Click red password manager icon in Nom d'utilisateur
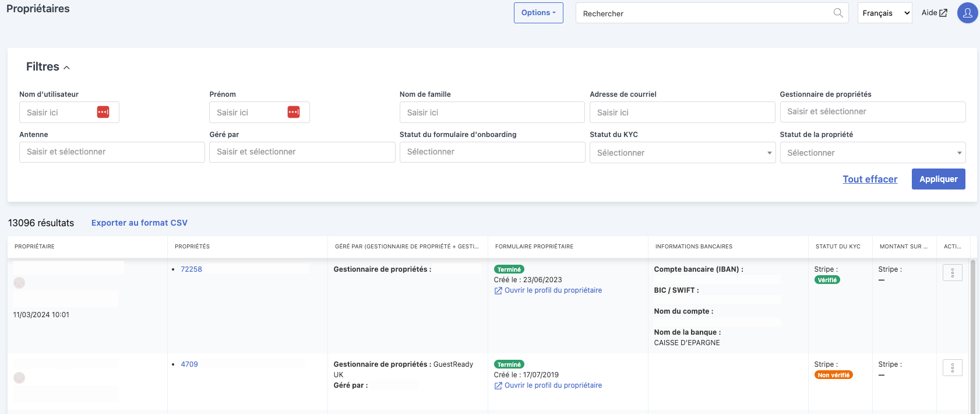 pyautogui.click(x=103, y=112)
